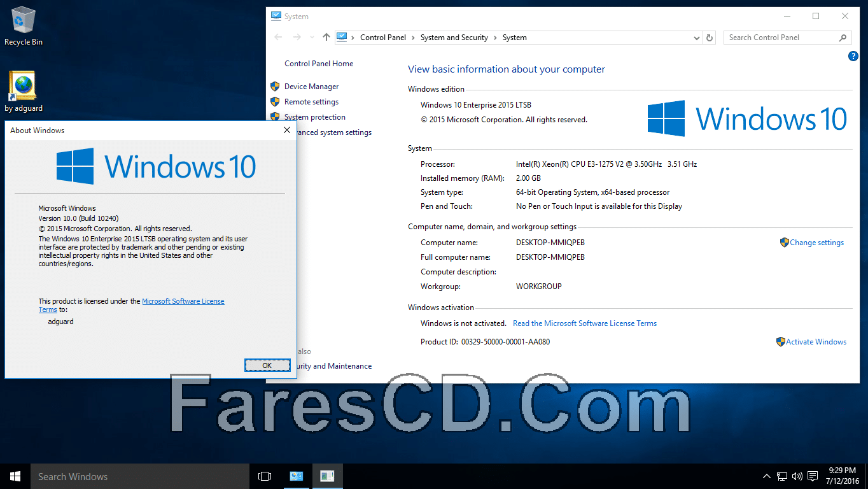Click the taskbar clock showing 9:29 PM
Image resolution: width=868 pixels, height=489 pixels.
pyautogui.click(x=843, y=476)
